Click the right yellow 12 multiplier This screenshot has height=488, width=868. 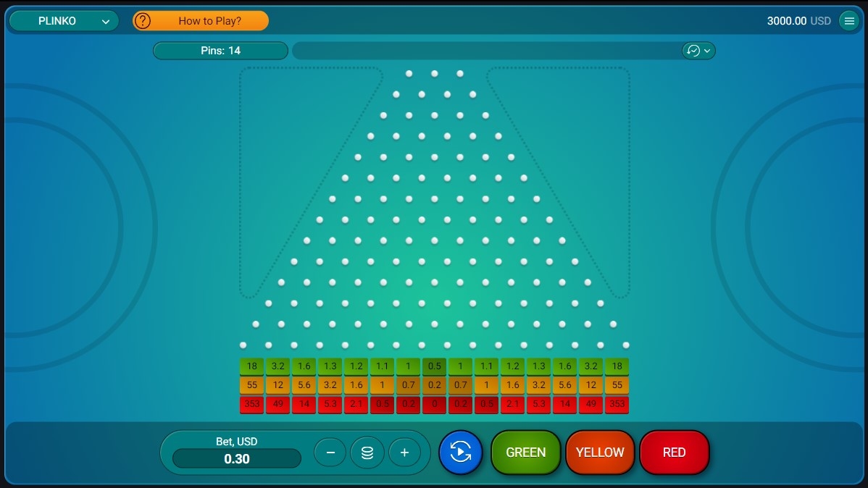click(591, 385)
